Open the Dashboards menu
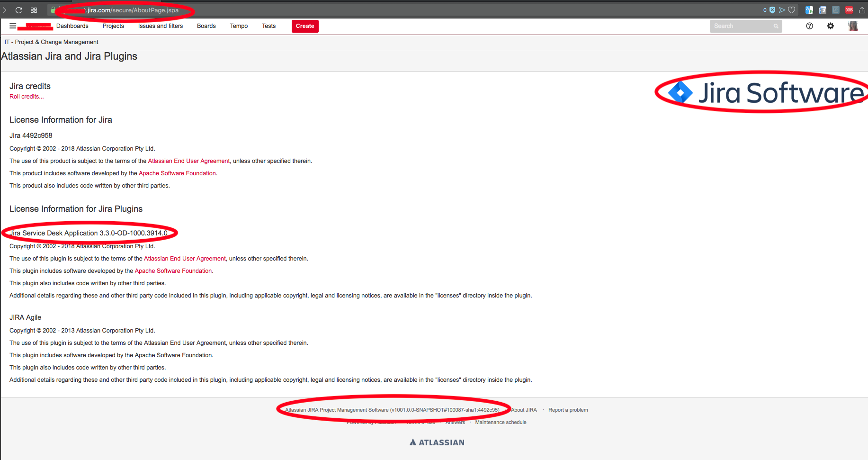 coord(72,26)
